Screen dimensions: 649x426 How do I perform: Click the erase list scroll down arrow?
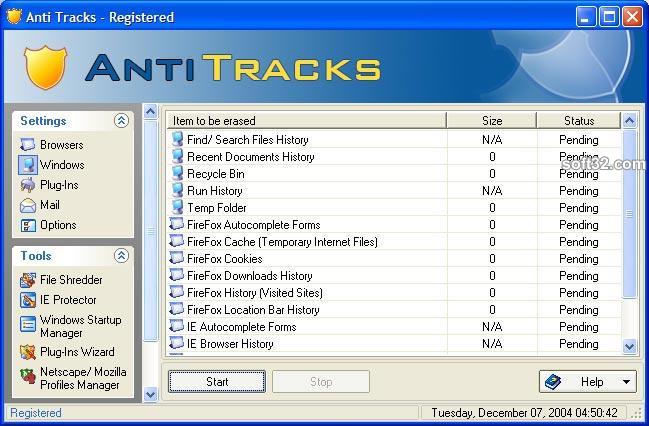pos(630,346)
